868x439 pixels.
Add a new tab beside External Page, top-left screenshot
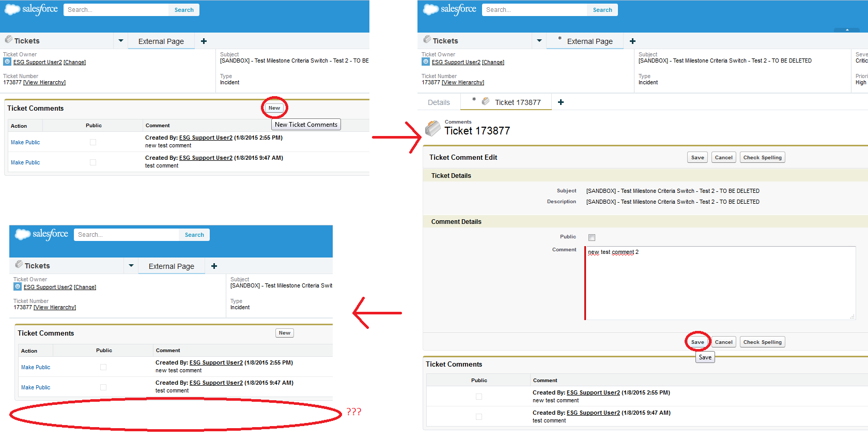(204, 41)
